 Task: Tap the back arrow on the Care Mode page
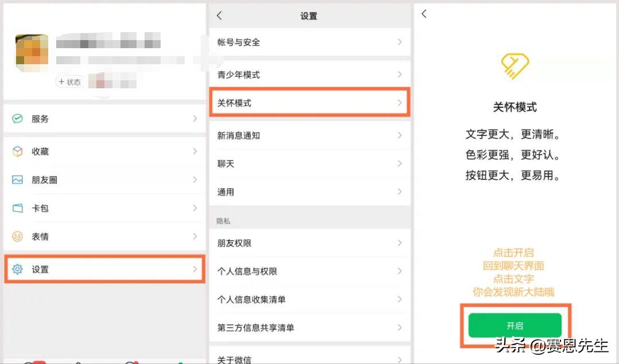(423, 13)
